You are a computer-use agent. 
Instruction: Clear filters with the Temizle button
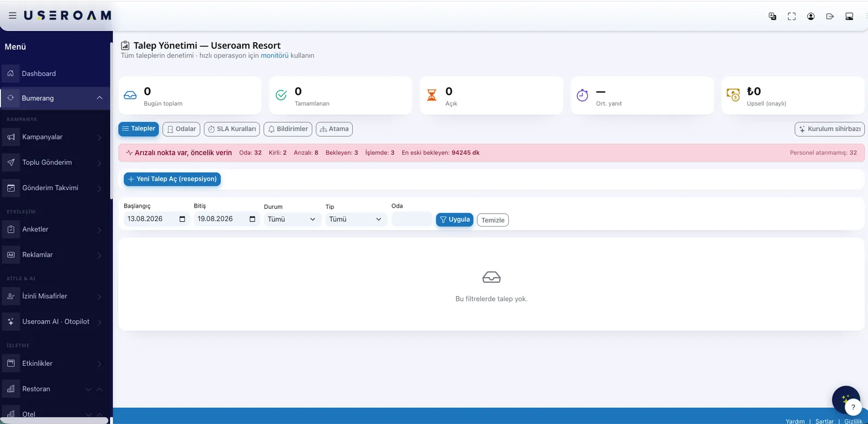tap(493, 220)
